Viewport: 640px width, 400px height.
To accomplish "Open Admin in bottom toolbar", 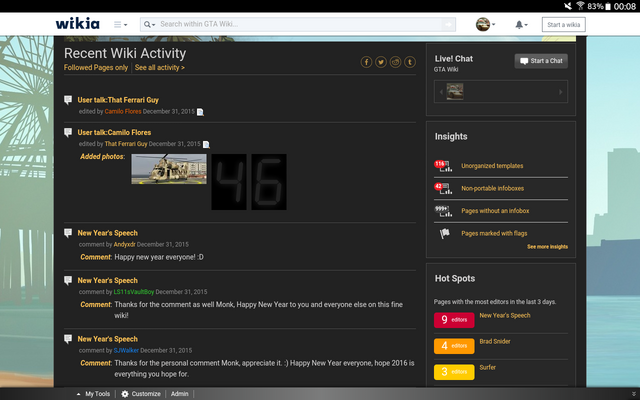I will (180, 394).
